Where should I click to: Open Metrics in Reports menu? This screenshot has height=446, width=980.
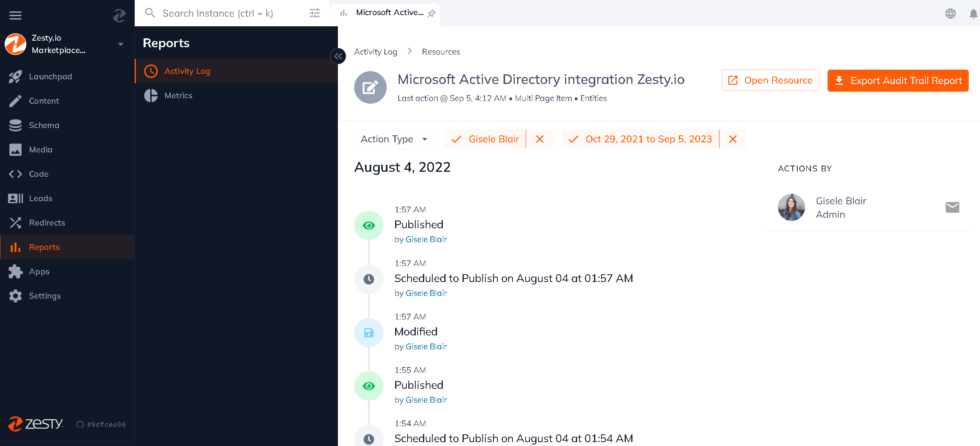236,96
